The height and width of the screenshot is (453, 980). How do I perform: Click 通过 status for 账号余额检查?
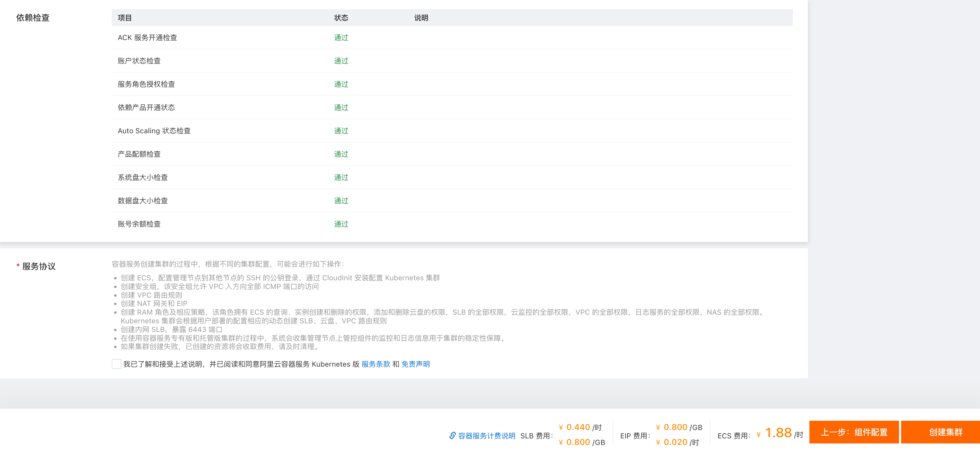point(341,224)
